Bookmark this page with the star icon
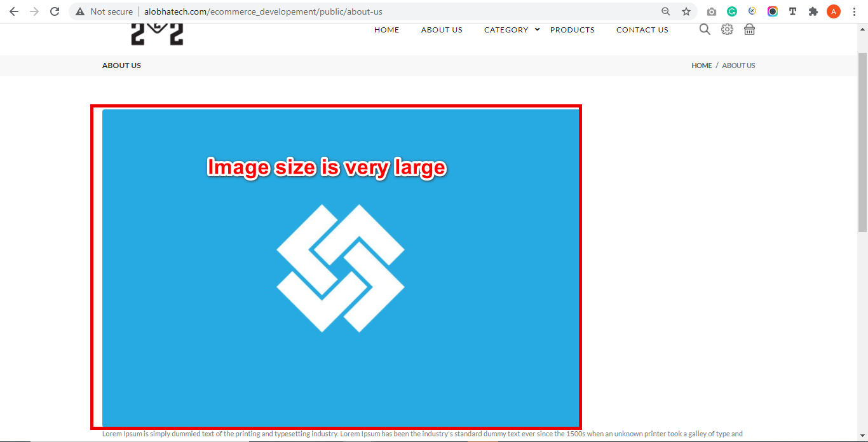The width and height of the screenshot is (868, 442). tap(686, 11)
